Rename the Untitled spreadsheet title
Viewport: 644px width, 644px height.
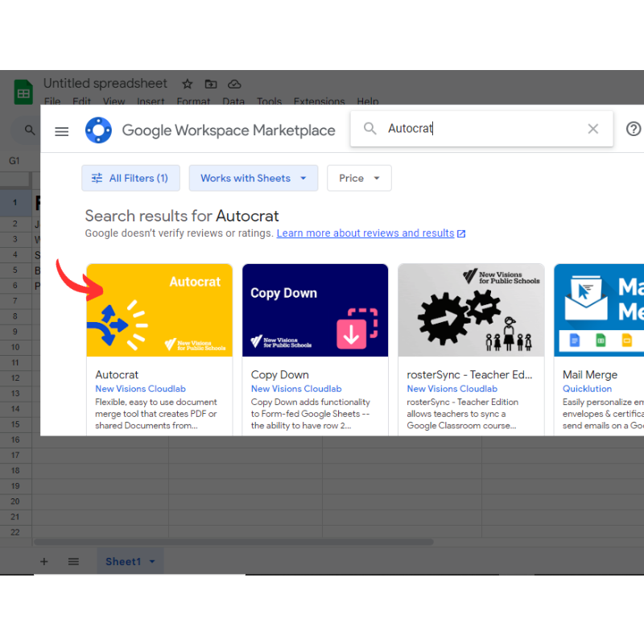105,84
